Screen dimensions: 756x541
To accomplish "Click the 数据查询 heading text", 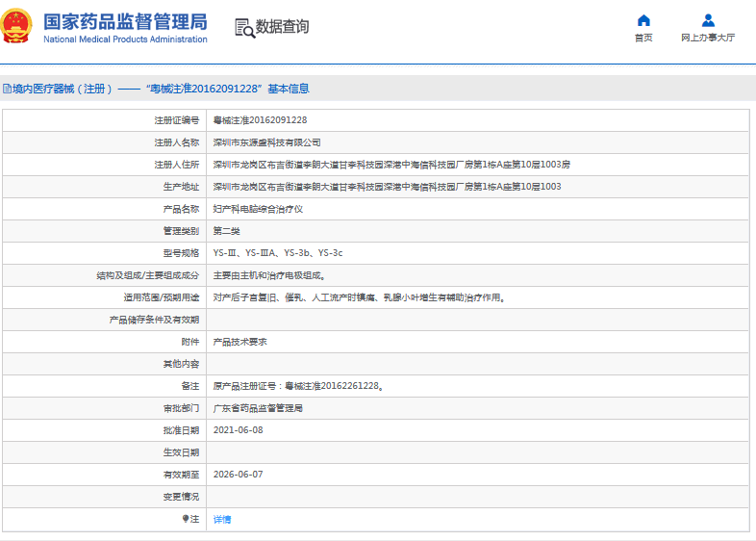I will (x=282, y=27).
